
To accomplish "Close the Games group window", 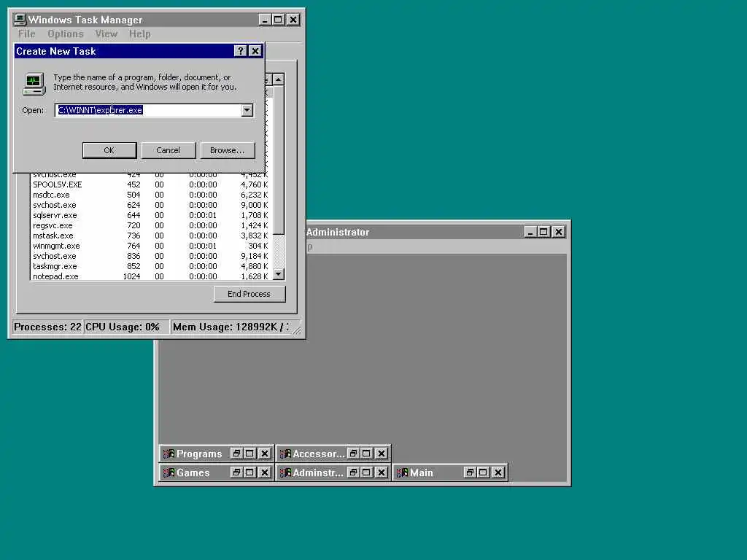I will 265,472.
